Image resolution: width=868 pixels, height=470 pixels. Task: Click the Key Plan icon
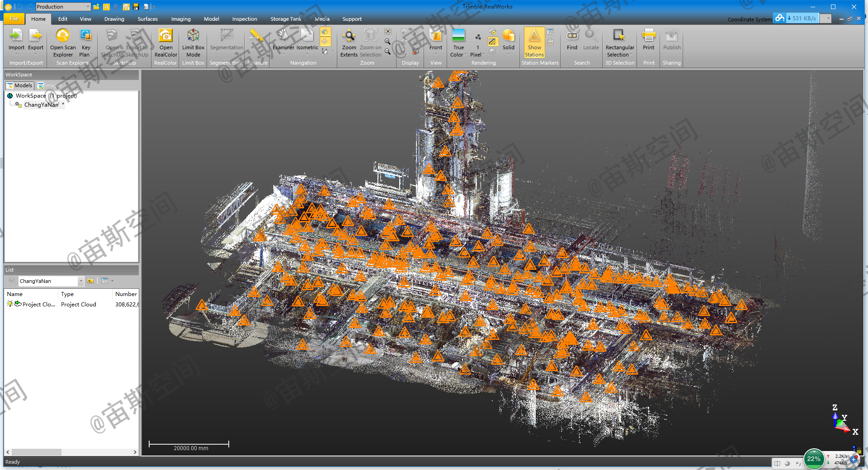click(x=86, y=35)
